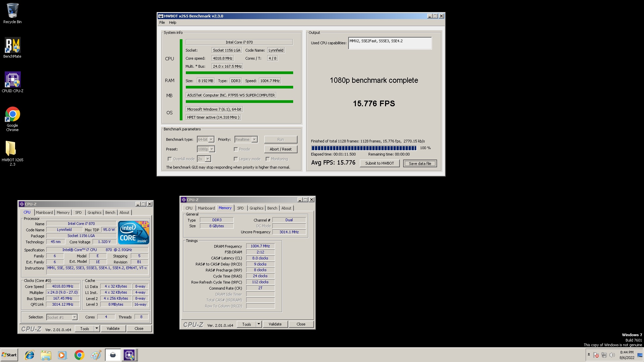Launch Google Chrome desktop shortcut
The width and height of the screenshot is (644, 362).
[12, 119]
